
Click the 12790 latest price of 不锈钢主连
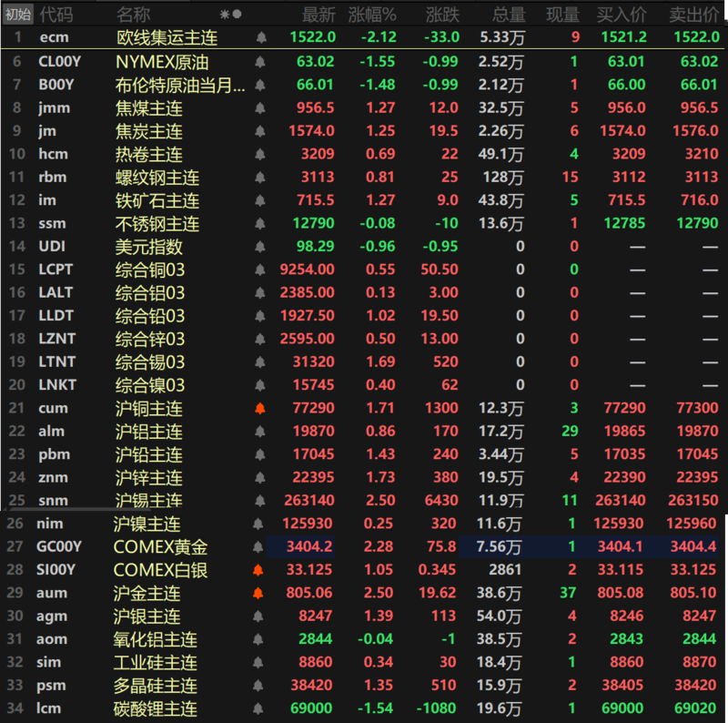click(x=313, y=223)
